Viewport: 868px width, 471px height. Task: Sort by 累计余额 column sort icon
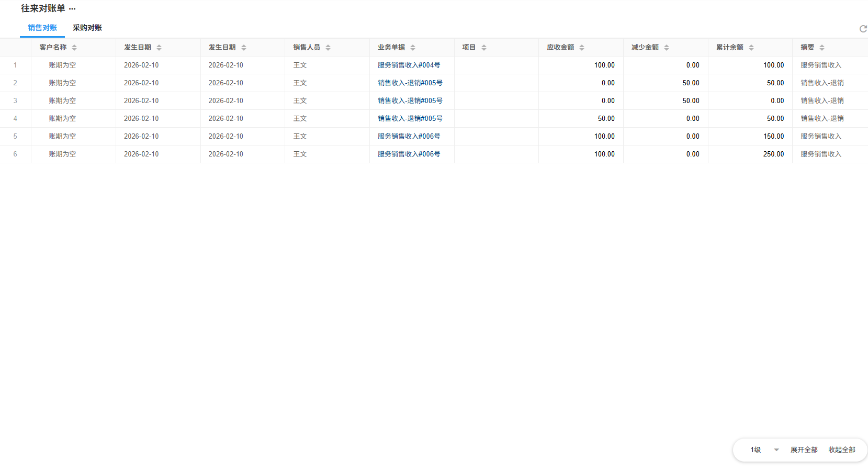(x=751, y=48)
